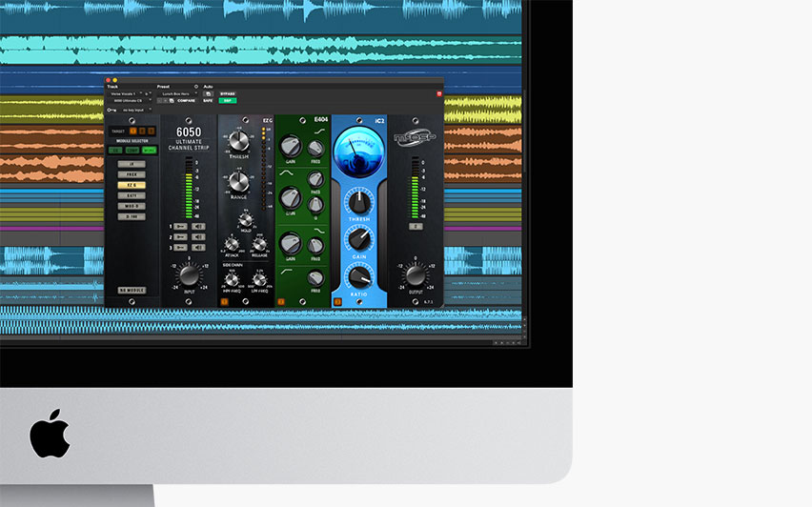Select the D-100 module button

pyautogui.click(x=132, y=216)
